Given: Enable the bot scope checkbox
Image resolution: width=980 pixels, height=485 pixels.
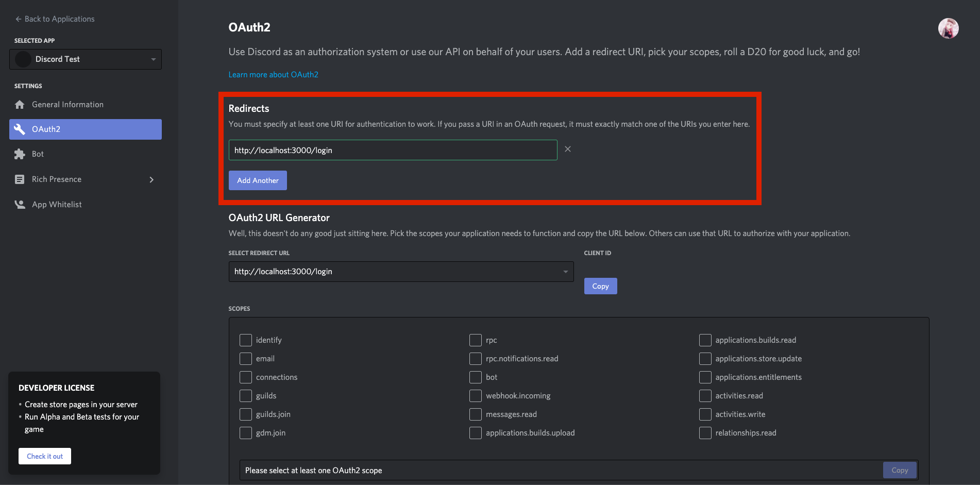Looking at the screenshot, I should pyautogui.click(x=476, y=377).
